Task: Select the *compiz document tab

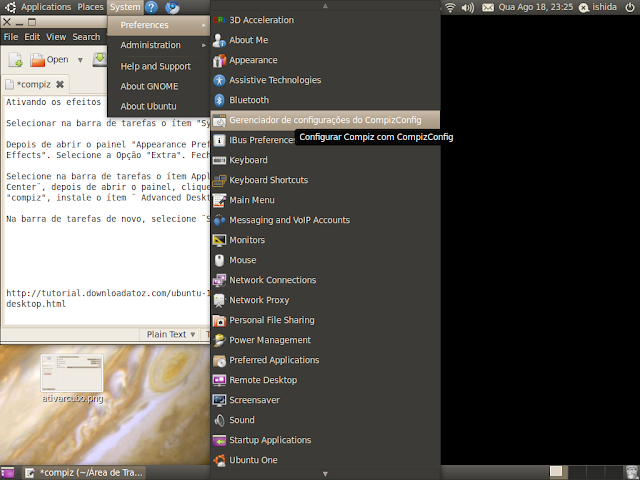Action: point(35,84)
